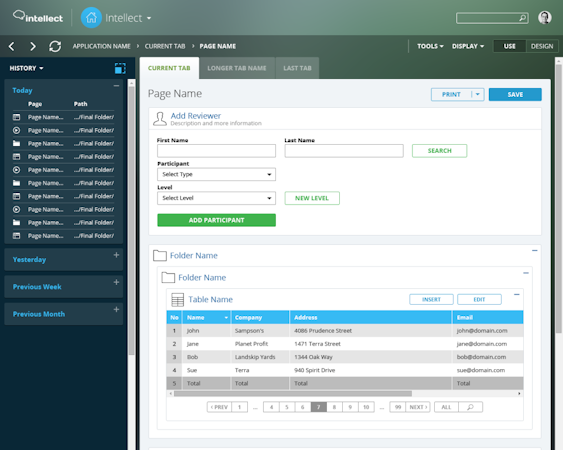Switch to DESIGN mode
Screen dimensions: 563x450
click(x=542, y=46)
